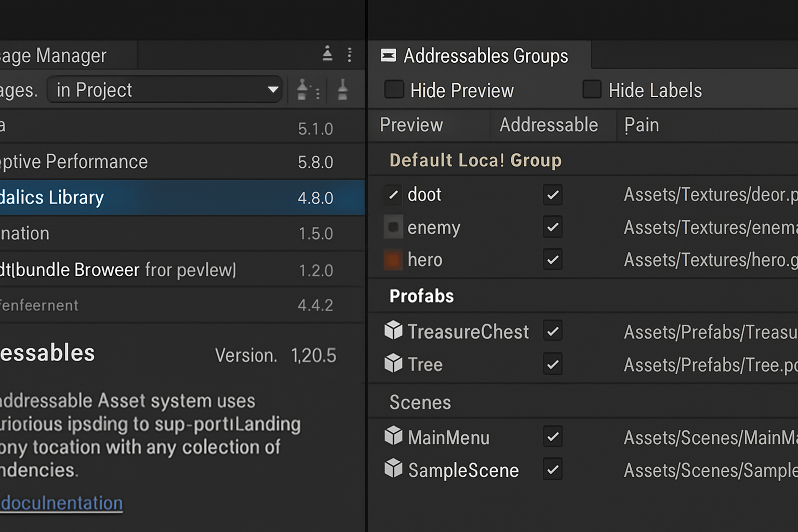Select the highlighted Library package row 4.8.0
This screenshot has width=798, height=532.
click(x=182, y=197)
